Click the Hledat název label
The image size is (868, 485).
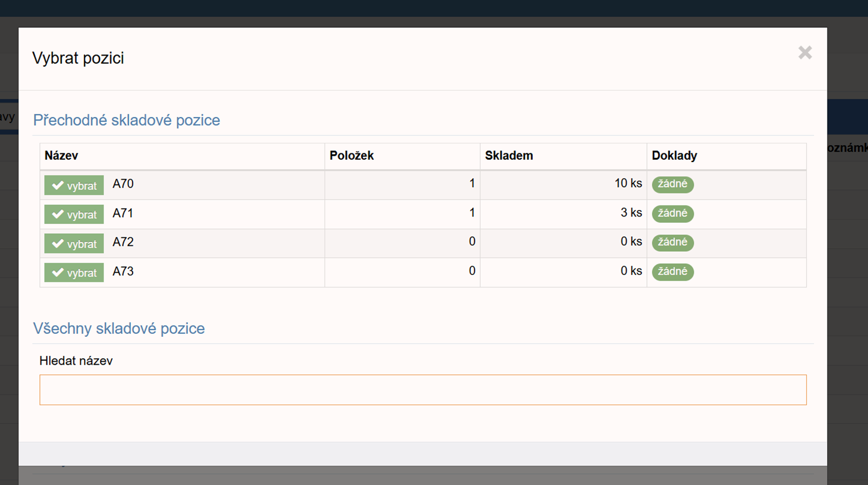tap(76, 361)
